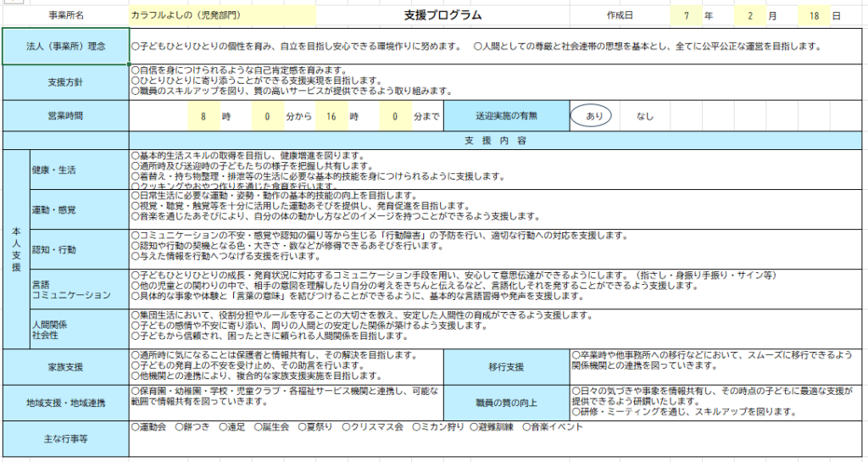Select the 営業時間 header cell
This screenshot has height=462, width=868.
(66, 116)
